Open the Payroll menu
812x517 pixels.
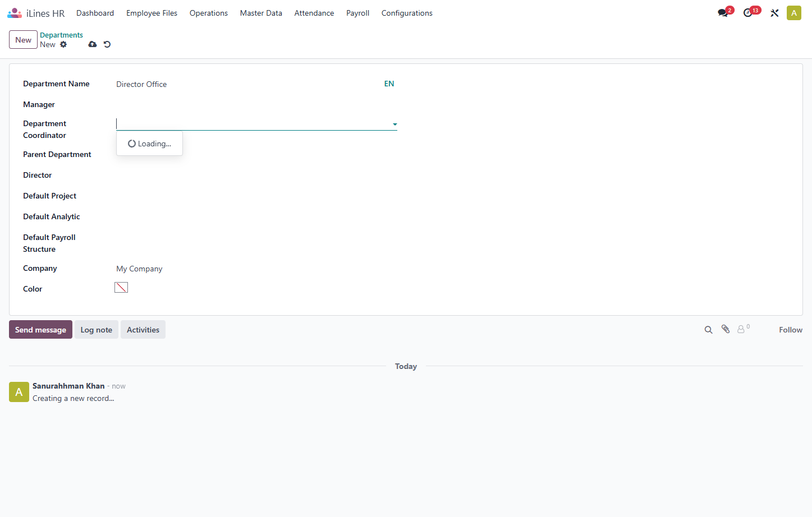[x=357, y=13]
